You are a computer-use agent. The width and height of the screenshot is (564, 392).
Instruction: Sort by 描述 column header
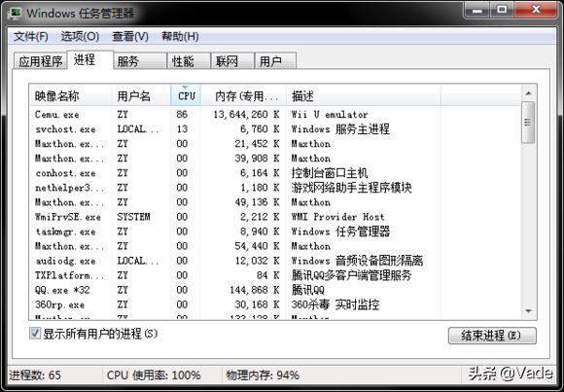[364, 96]
